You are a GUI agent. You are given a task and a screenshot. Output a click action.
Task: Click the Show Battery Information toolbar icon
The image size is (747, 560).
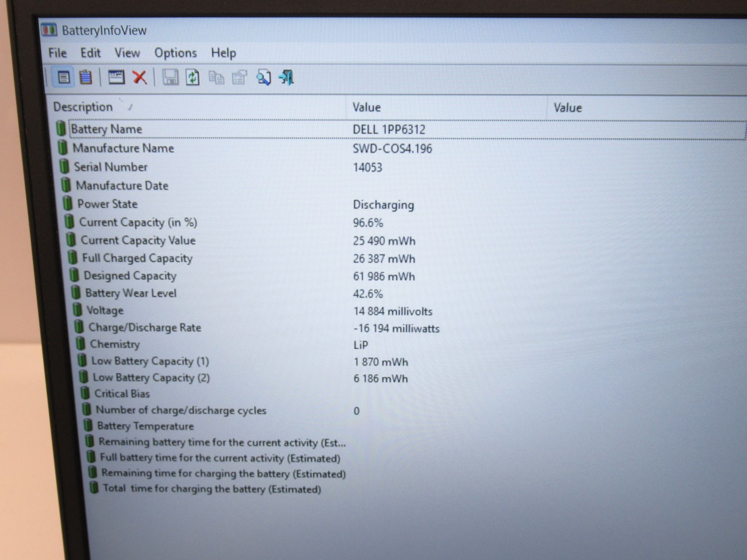point(64,77)
